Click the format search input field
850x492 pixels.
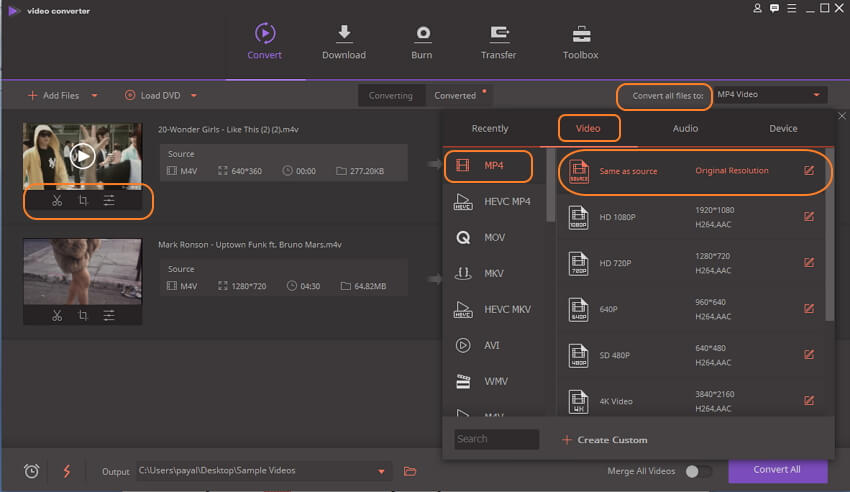pyautogui.click(x=496, y=439)
